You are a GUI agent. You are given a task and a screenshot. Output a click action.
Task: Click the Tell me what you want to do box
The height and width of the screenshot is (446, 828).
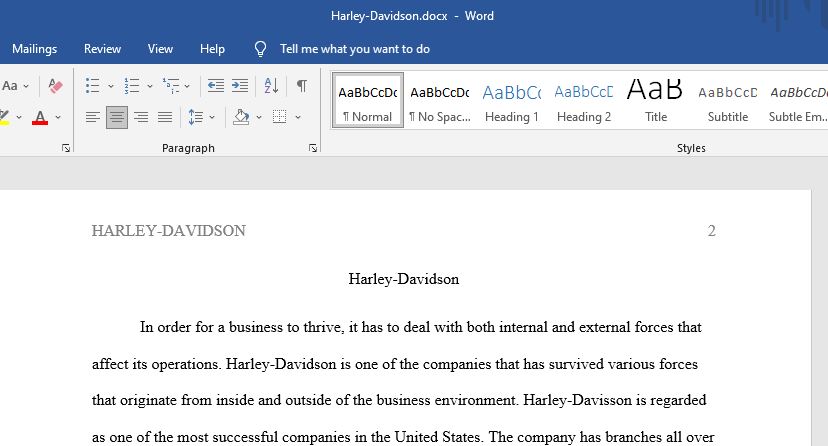click(x=354, y=49)
